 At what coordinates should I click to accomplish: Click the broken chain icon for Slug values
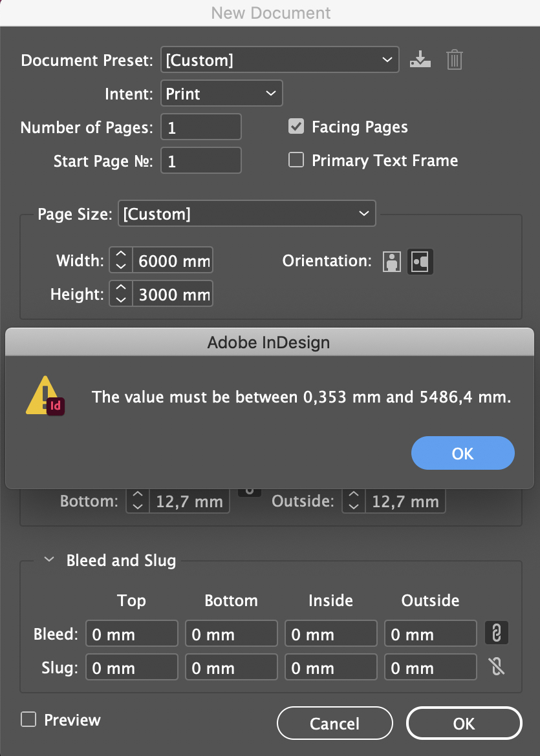click(496, 666)
